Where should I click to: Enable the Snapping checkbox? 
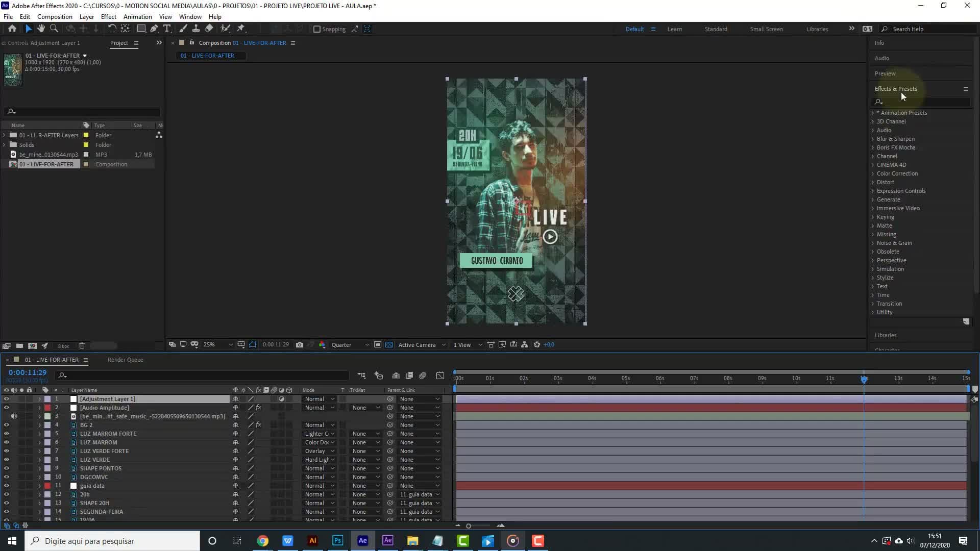(317, 29)
